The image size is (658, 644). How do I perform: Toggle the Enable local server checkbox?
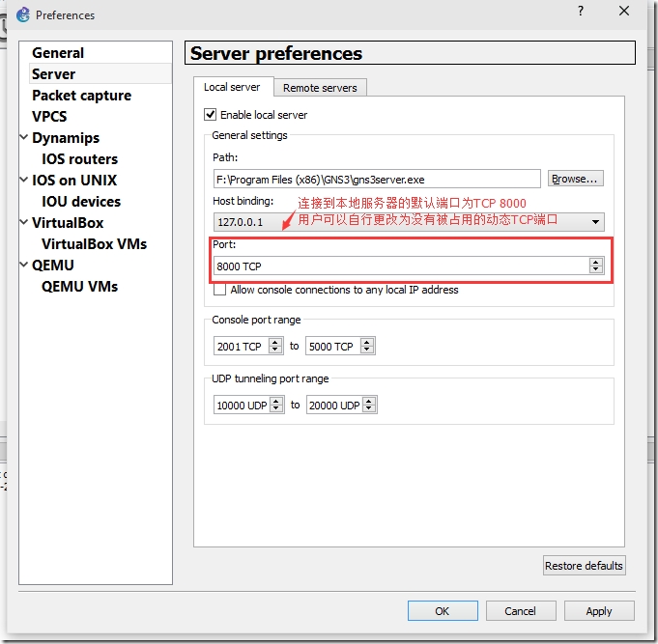211,115
